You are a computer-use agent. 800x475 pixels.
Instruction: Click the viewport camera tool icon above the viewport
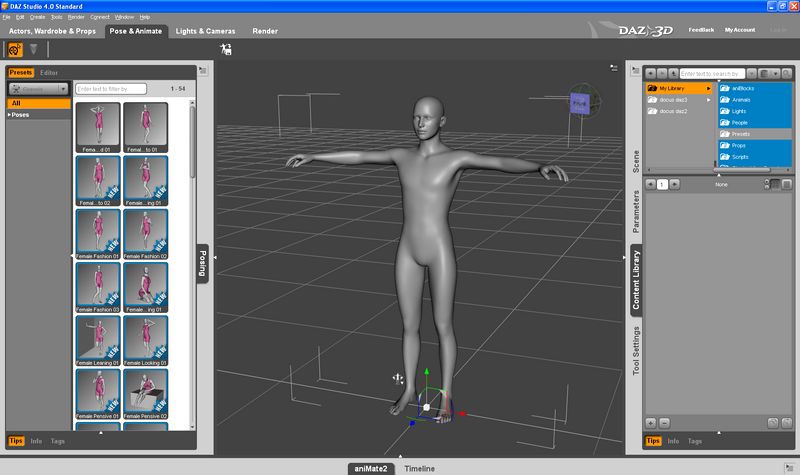click(x=226, y=49)
